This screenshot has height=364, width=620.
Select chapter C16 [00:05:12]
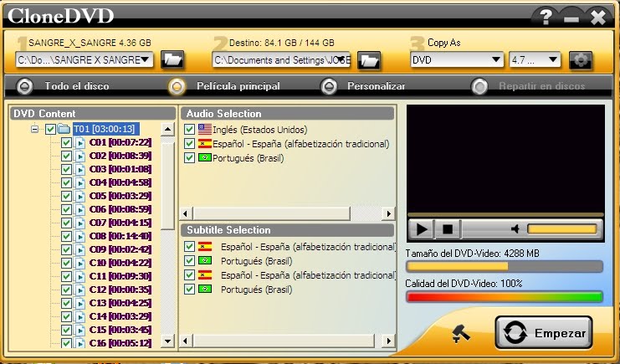[x=120, y=343]
